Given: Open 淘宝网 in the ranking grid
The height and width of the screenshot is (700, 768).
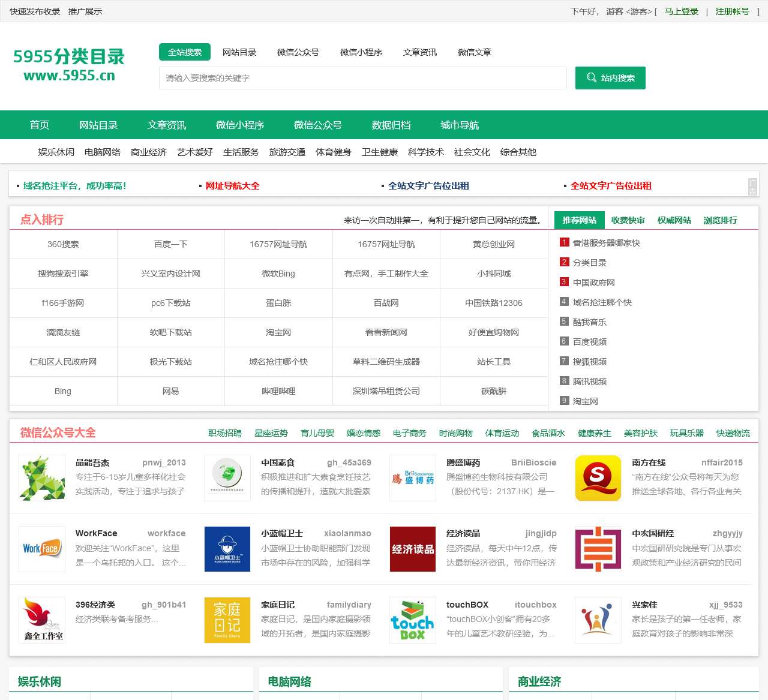Looking at the screenshot, I should 278,332.
